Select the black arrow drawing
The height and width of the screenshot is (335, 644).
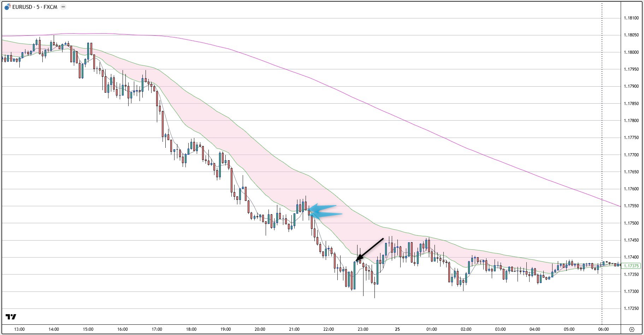tap(370, 249)
